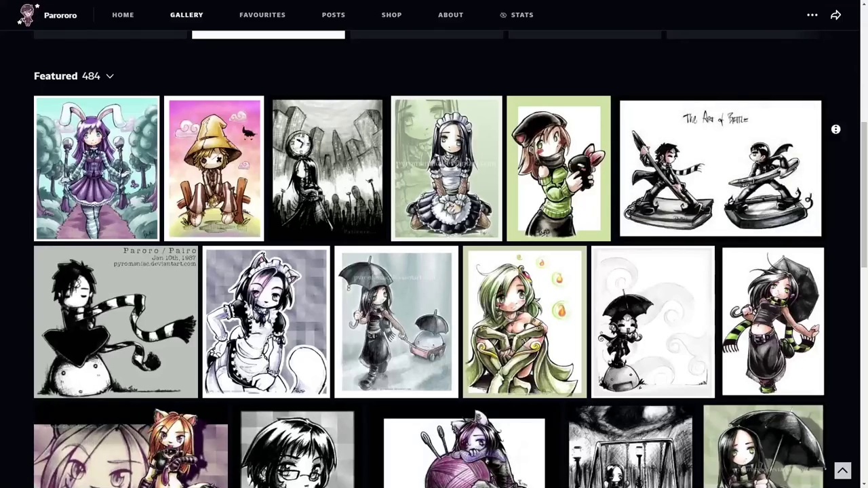Click the Parororo profile avatar icon
868x488 pixels.
point(27,15)
